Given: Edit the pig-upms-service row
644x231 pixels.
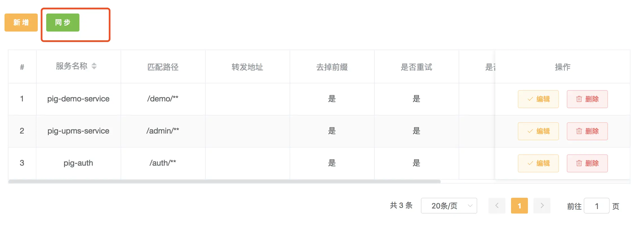Looking at the screenshot, I should (x=538, y=131).
